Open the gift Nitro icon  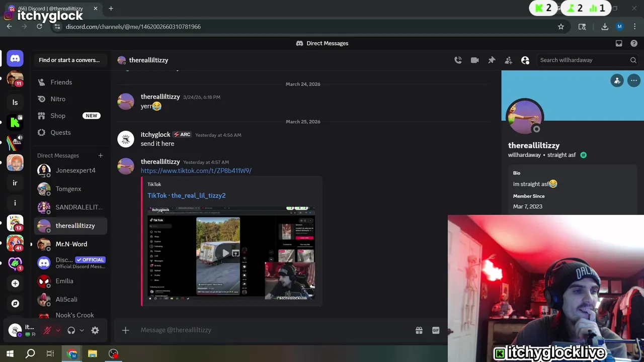pos(419,330)
